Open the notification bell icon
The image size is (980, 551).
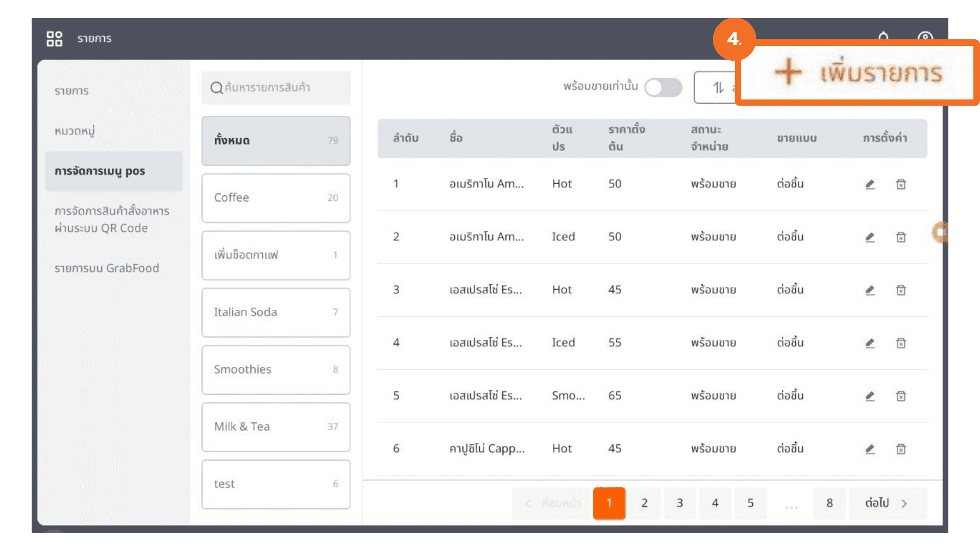[x=884, y=37]
